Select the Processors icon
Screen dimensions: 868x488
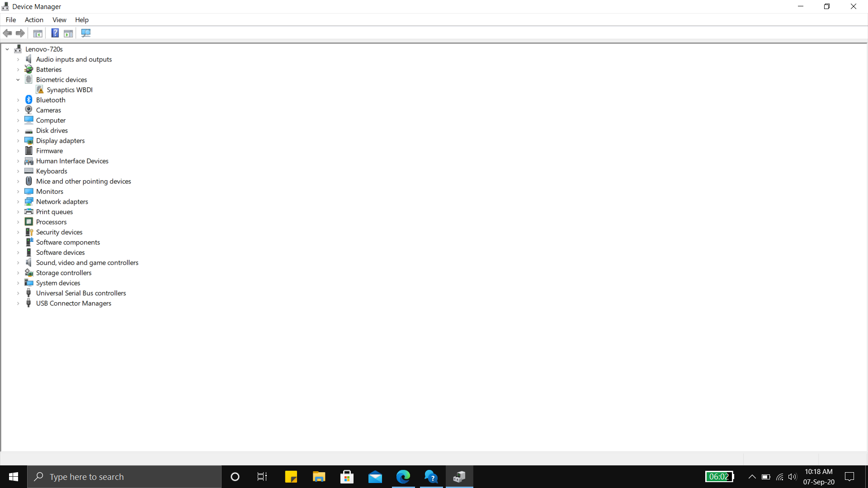(x=28, y=222)
